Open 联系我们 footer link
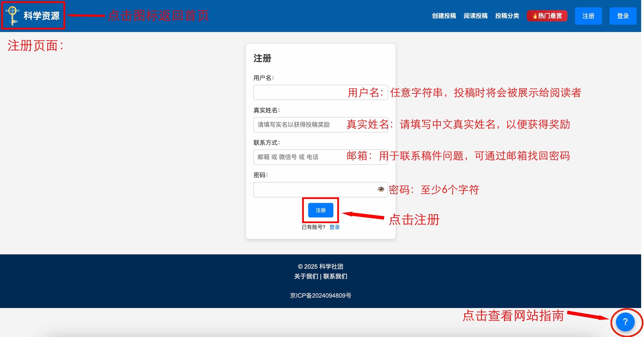The width and height of the screenshot is (644, 337). tap(335, 276)
